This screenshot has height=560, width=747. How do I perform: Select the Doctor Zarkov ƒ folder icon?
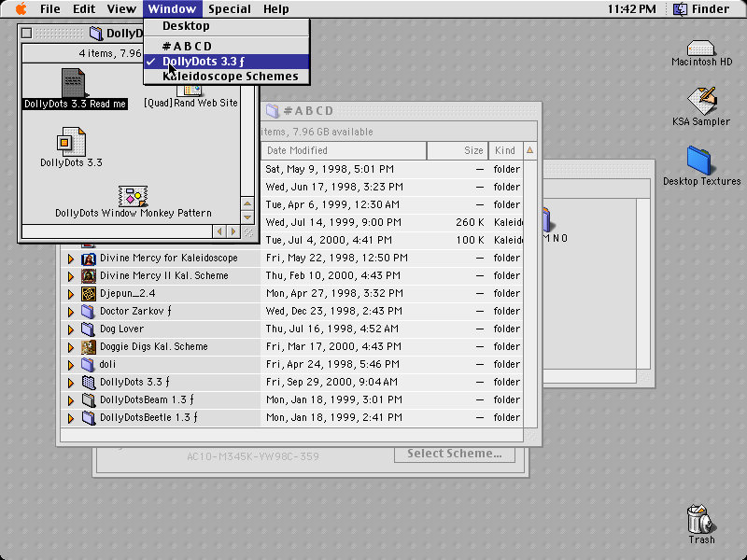pos(88,312)
